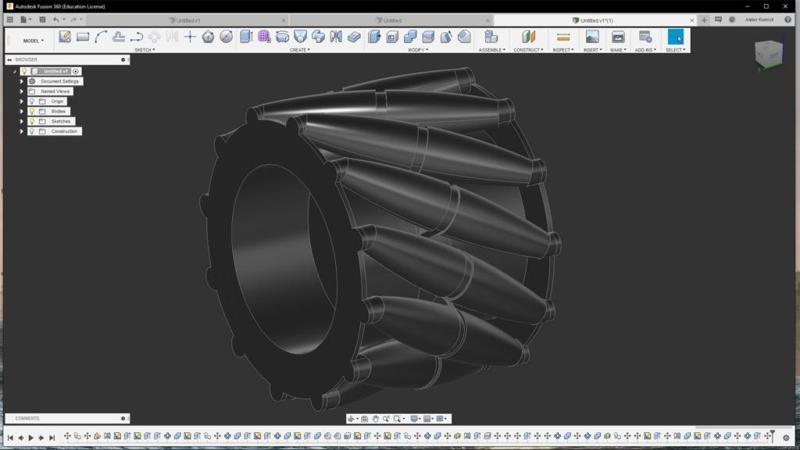
Task: Toggle visibility bulb for Bodies folder
Action: 32,111
